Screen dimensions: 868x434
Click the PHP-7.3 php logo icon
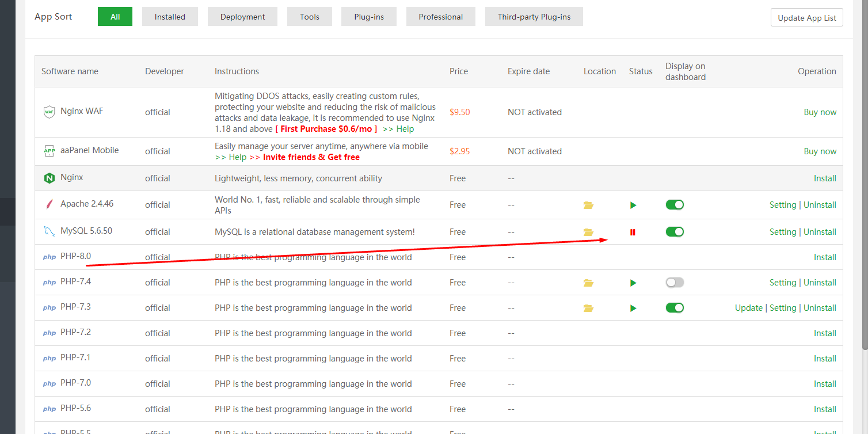coord(50,308)
